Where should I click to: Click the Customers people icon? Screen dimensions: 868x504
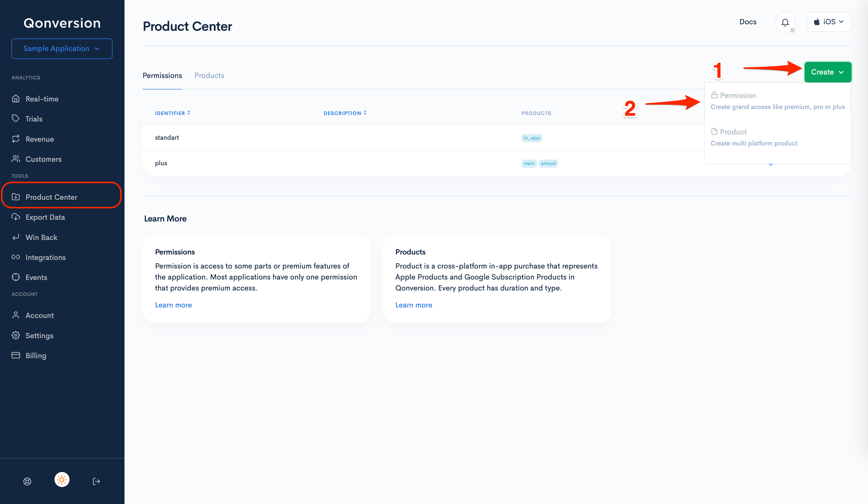coord(15,159)
